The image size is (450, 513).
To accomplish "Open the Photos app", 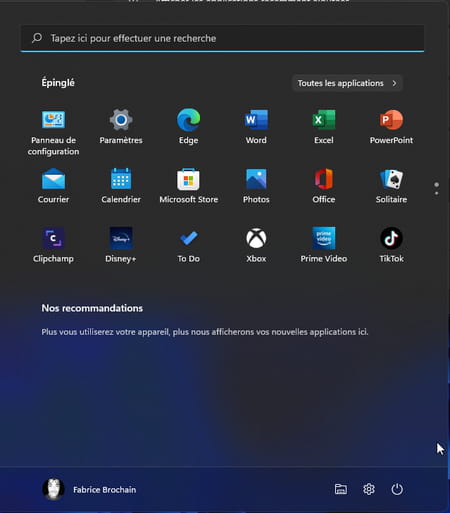I will 256,186.
